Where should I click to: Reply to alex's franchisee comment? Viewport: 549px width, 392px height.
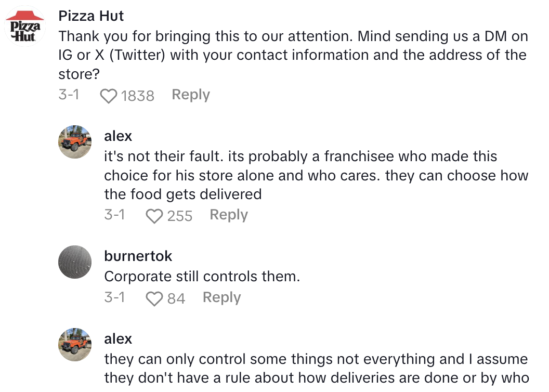tap(229, 215)
